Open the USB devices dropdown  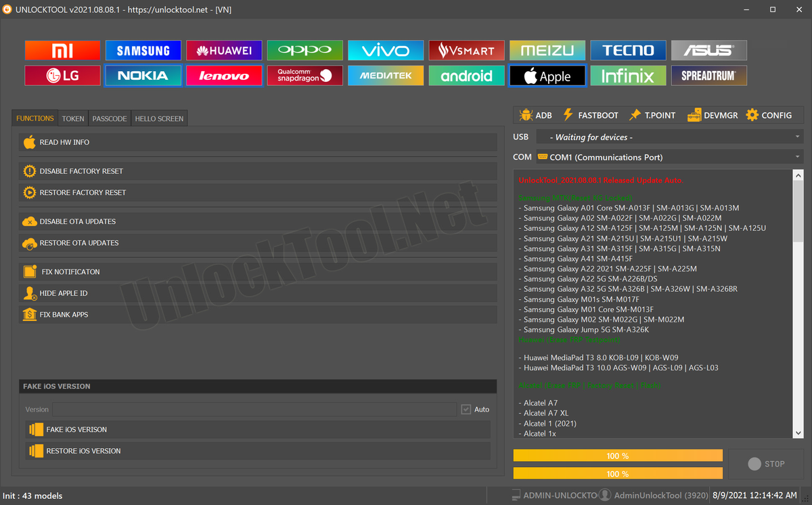coord(669,137)
